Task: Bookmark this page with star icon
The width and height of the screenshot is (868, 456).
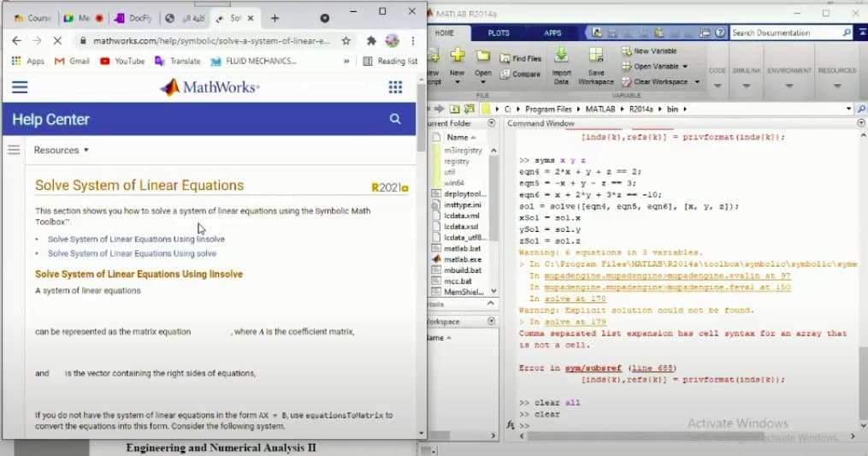Action: 345,41
